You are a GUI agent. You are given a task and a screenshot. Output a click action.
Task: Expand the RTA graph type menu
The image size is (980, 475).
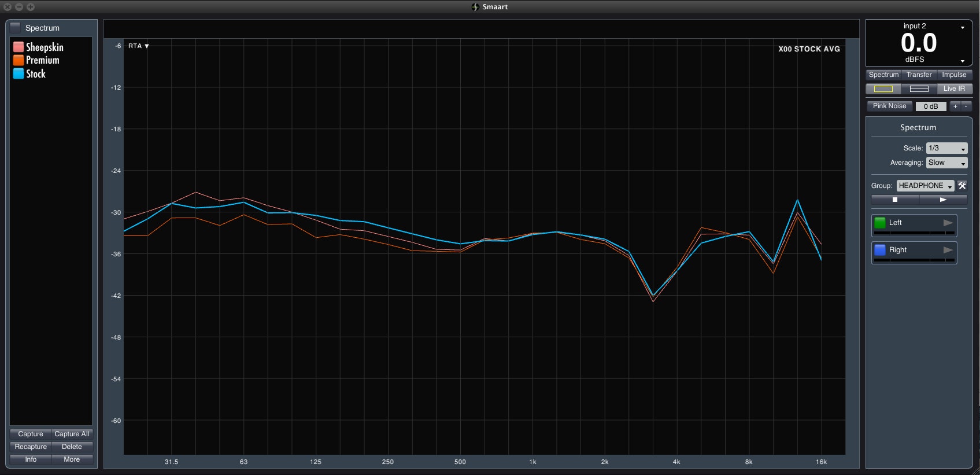coord(139,46)
